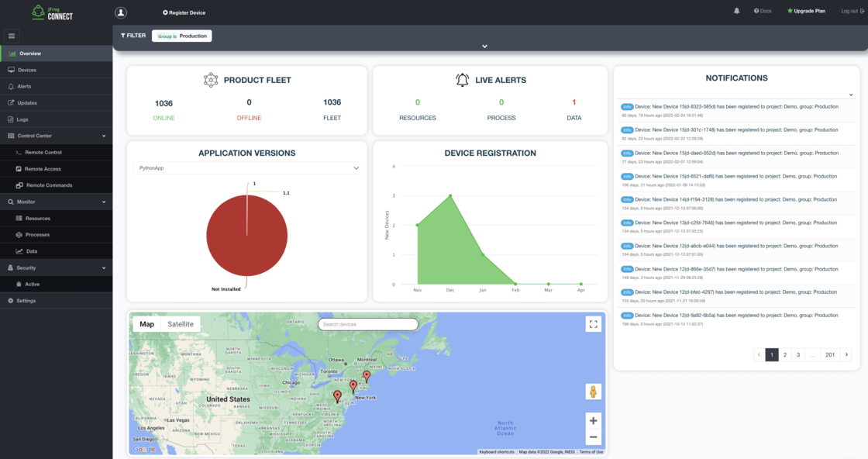The width and height of the screenshot is (868, 459).
Task: Open Remote Access in sidebar
Action: tap(43, 169)
